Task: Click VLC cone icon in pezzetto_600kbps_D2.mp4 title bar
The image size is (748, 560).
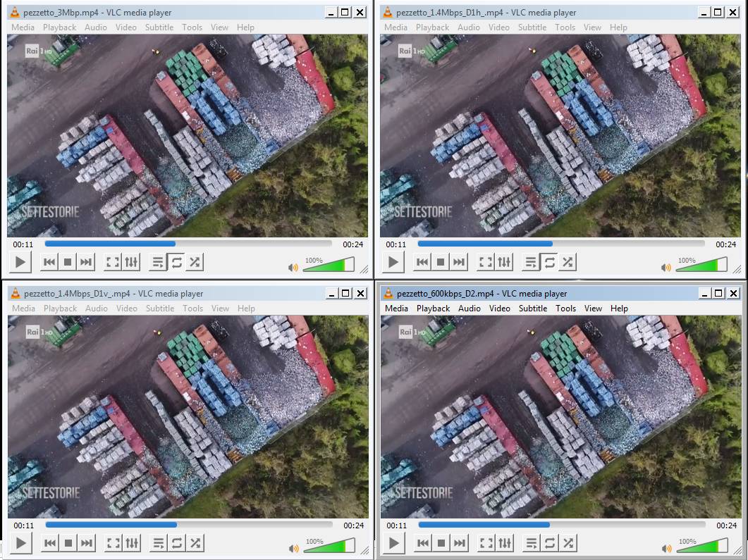Action: [388, 293]
